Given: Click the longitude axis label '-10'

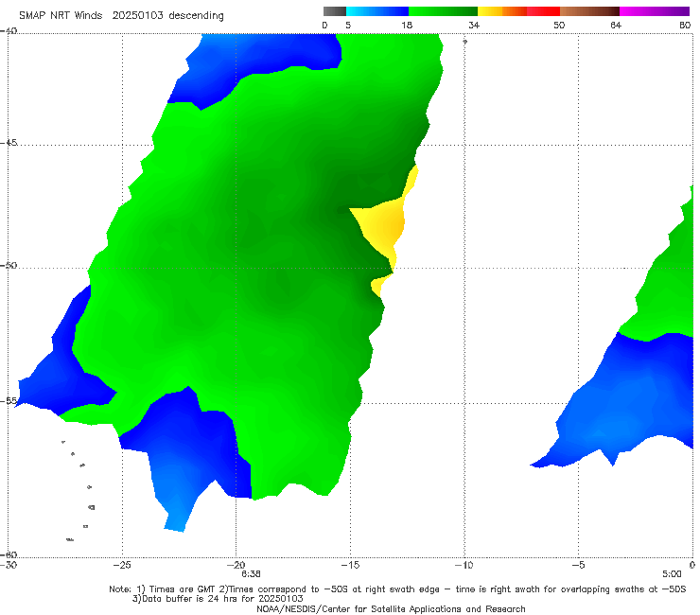Looking at the screenshot, I should [x=464, y=565].
